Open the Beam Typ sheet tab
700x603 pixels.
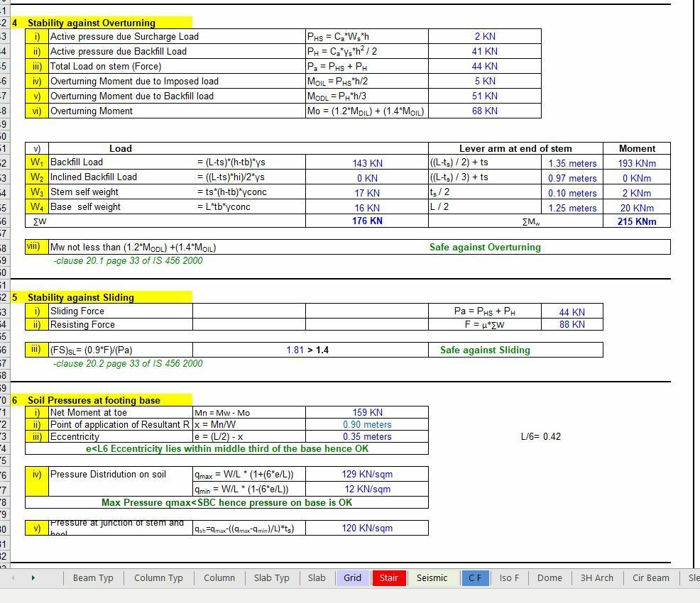(x=93, y=578)
